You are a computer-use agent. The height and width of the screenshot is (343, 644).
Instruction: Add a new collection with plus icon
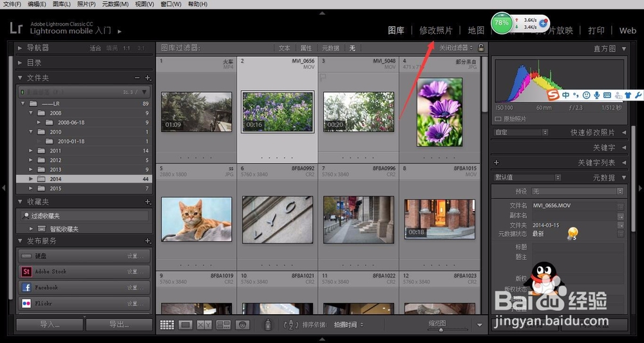[148, 202]
